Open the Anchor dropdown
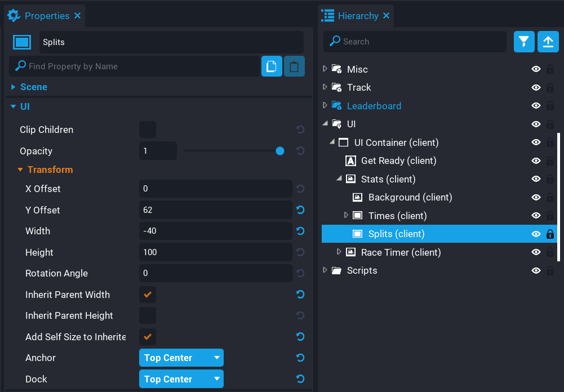 pos(181,358)
